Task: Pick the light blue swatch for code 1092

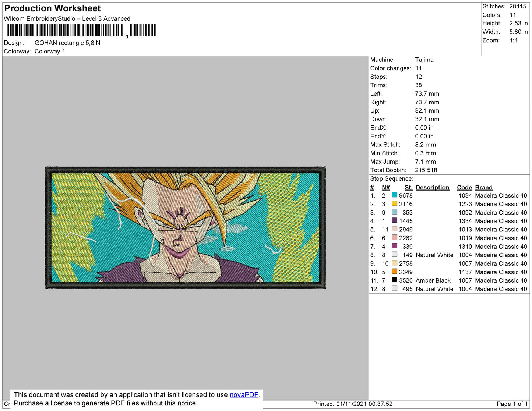Action: (394, 212)
